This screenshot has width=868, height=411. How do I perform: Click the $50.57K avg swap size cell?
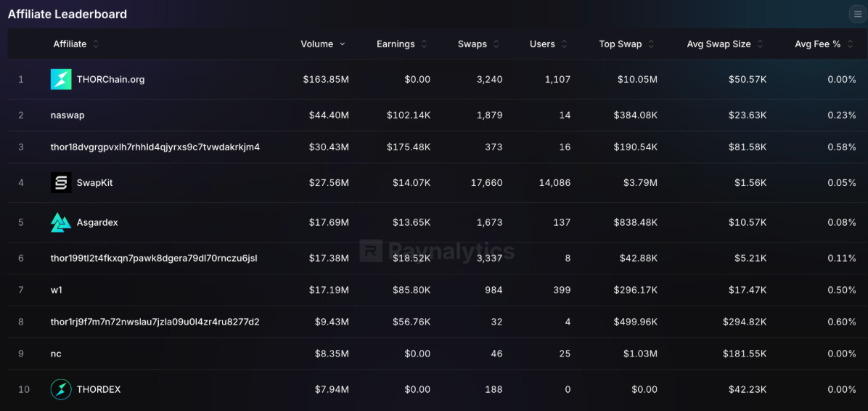point(748,79)
